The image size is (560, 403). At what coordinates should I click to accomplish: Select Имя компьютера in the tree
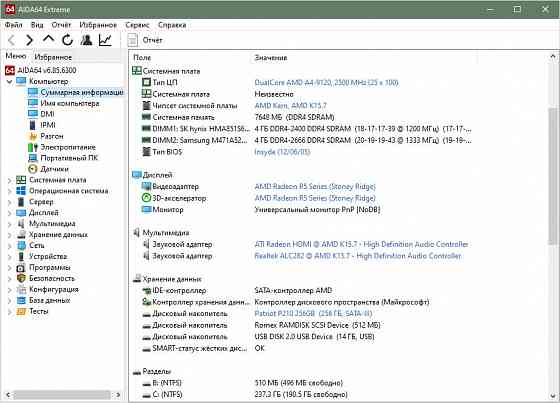70,103
